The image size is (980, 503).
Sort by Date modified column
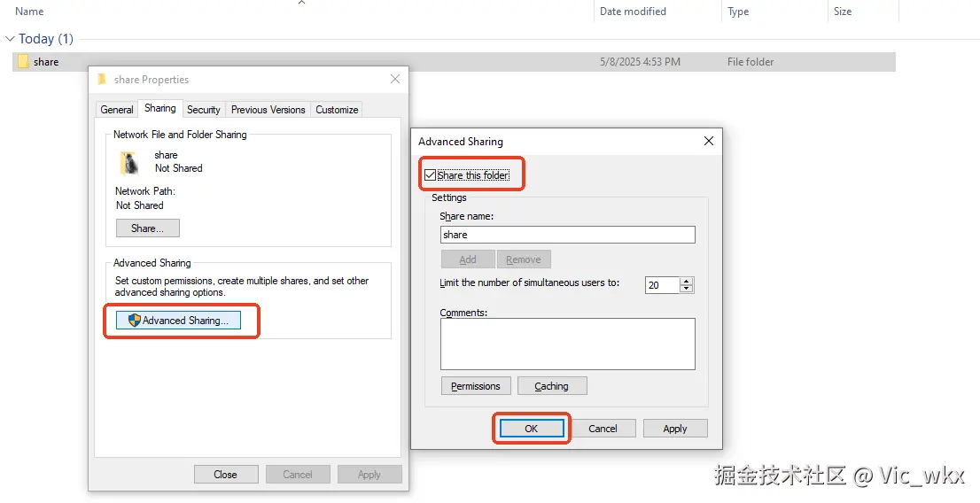(x=633, y=12)
